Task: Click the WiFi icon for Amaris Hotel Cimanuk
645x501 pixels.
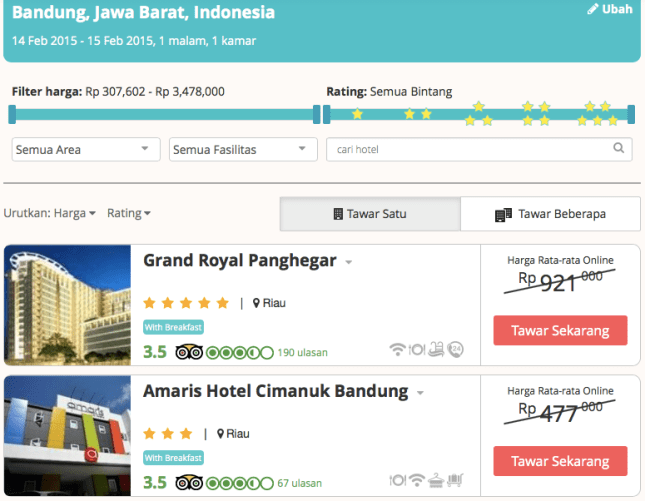Action: click(417, 480)
